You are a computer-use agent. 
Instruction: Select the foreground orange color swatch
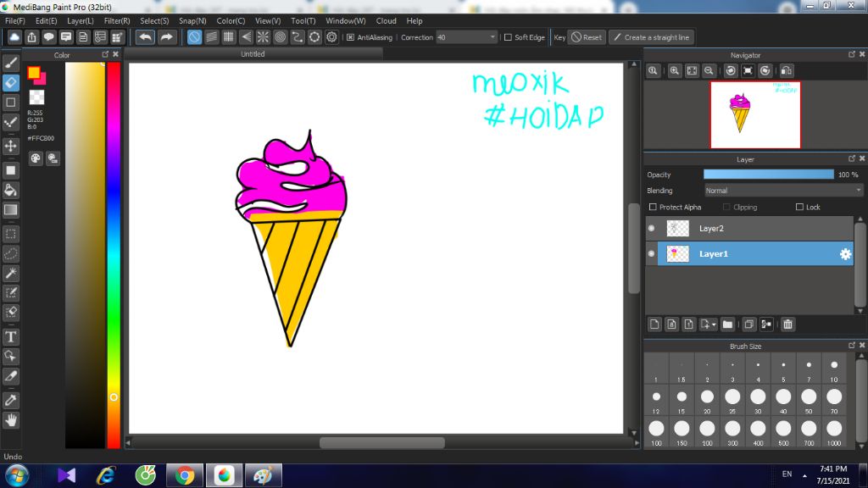click(x=34, y=73)
